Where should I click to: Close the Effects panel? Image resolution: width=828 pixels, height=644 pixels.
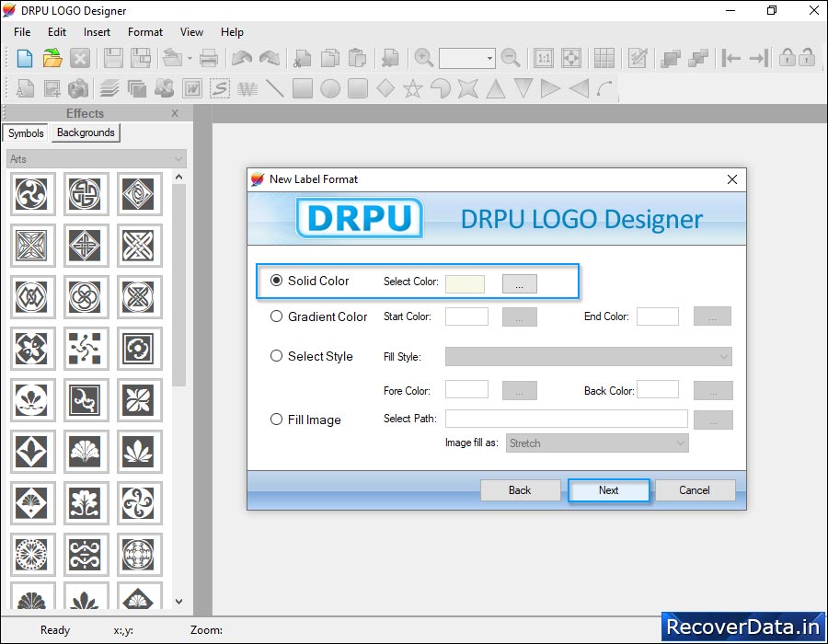click(x=175, y=113)
